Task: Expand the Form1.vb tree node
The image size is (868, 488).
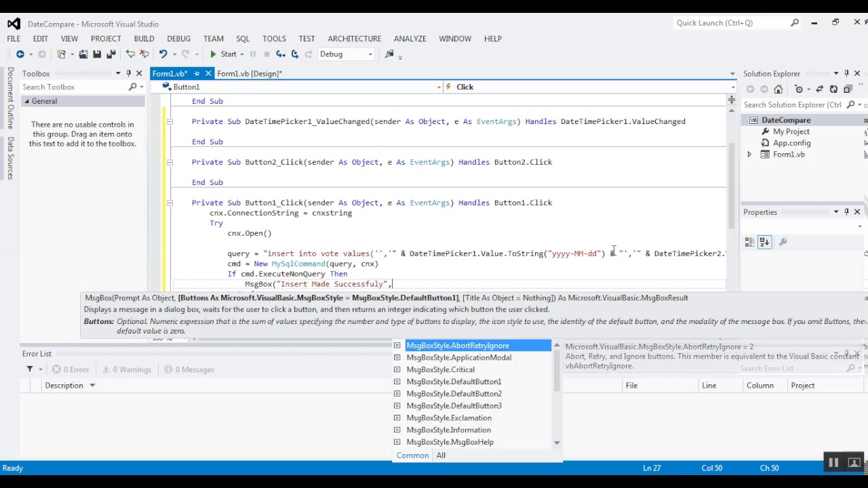Action: tap(749, 155)
